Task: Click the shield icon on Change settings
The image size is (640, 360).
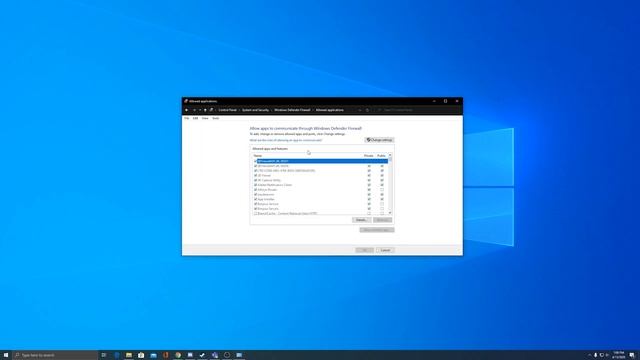Action: click(x=368, y=140)
